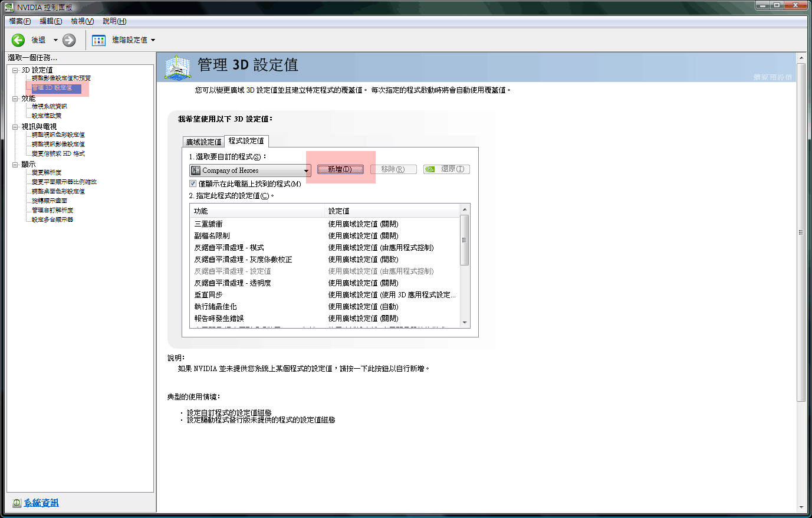This screenshot has height=518, width=812.
Task: Select 調整視訊色彩設定值 in the task tree
Action: [58, 135]
